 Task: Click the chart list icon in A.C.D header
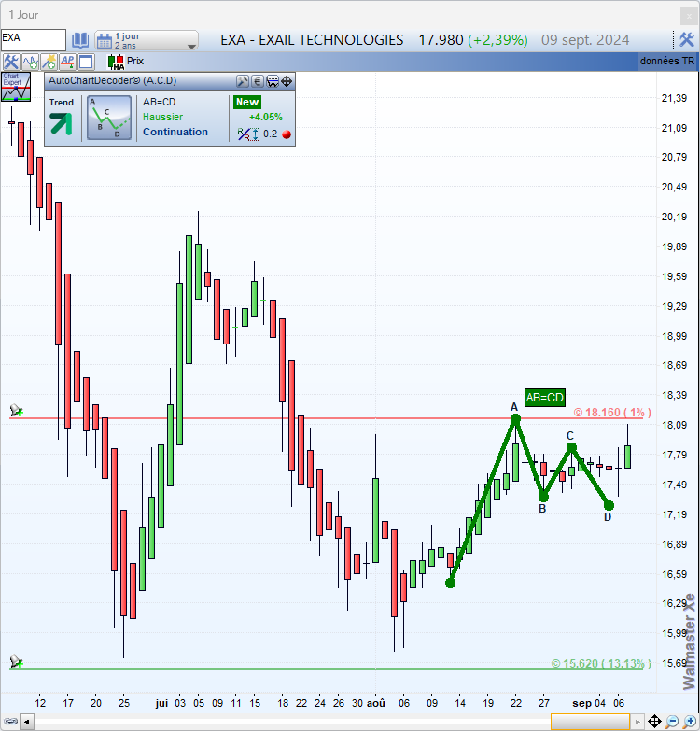[x=273, y=81]
